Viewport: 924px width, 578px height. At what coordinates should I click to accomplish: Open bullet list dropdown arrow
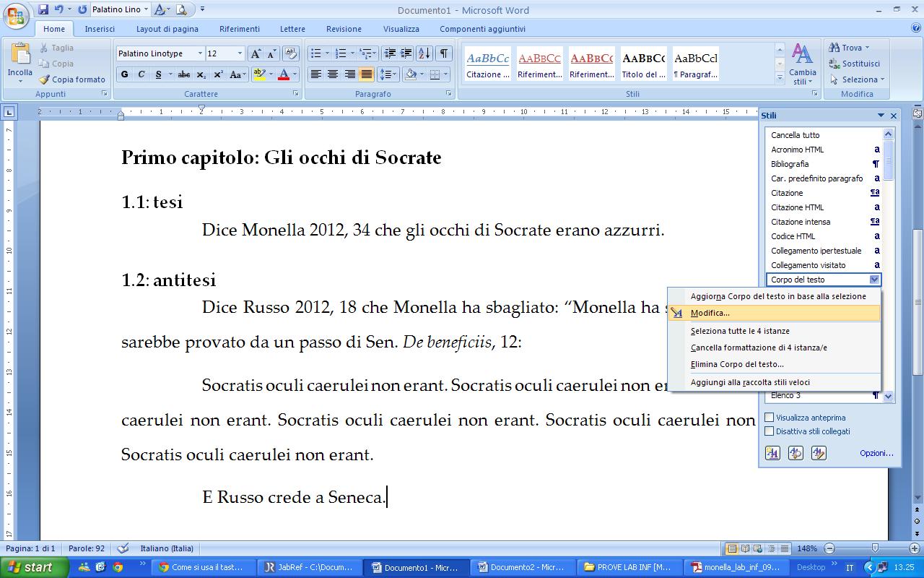(x=326, y=53)
